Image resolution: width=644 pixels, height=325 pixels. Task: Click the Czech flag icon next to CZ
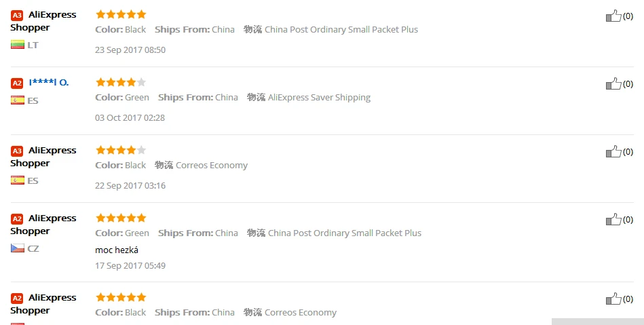pyautogui.click(x=17, y=248)
